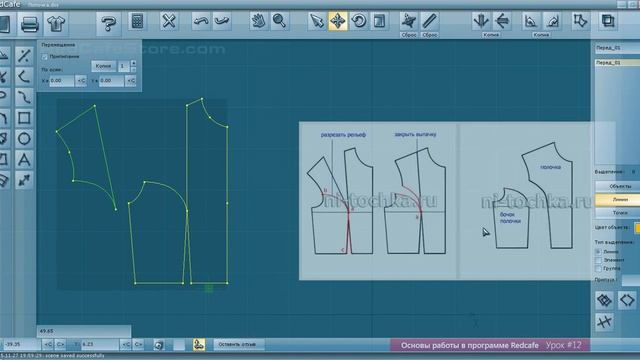
Task: Click the star-shaped reset icon
Action: pos(409,21)
